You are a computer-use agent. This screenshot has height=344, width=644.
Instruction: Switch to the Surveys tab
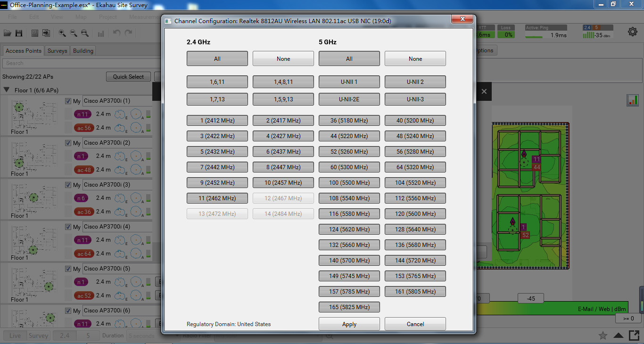[x=58, y=50]
